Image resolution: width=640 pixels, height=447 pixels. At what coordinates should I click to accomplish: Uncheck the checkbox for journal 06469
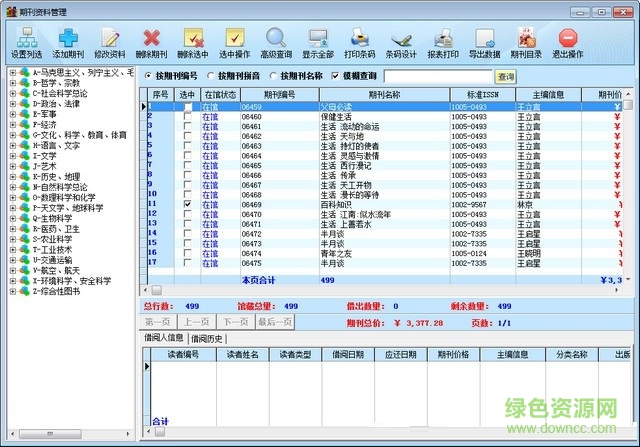(187, 204)
